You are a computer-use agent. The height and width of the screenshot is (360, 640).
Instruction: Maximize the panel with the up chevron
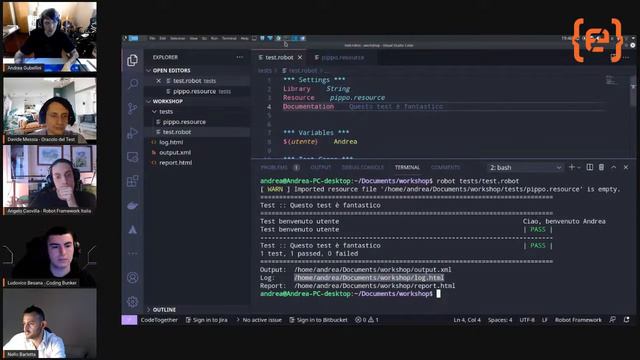613,167
